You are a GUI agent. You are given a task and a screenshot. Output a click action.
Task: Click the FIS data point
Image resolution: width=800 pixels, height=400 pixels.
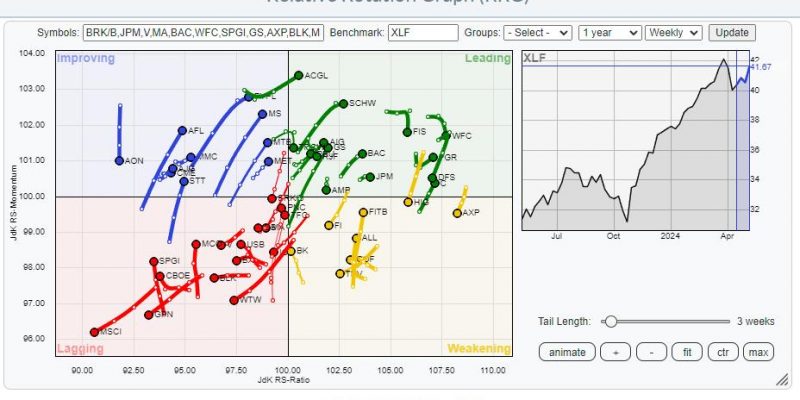407,132
